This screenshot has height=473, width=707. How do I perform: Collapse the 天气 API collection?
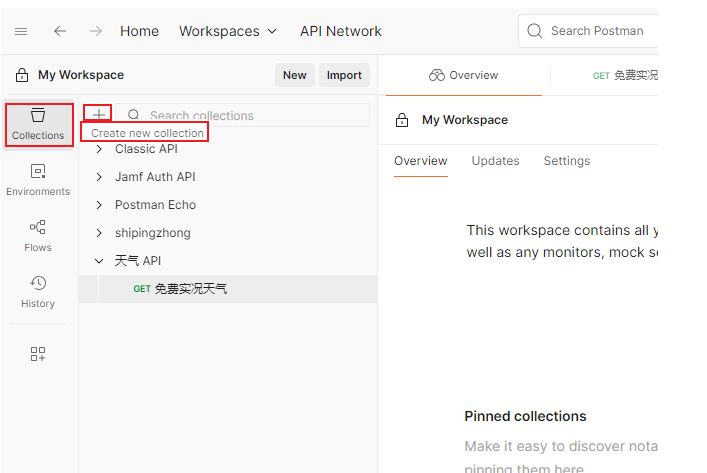pos(99,261)
